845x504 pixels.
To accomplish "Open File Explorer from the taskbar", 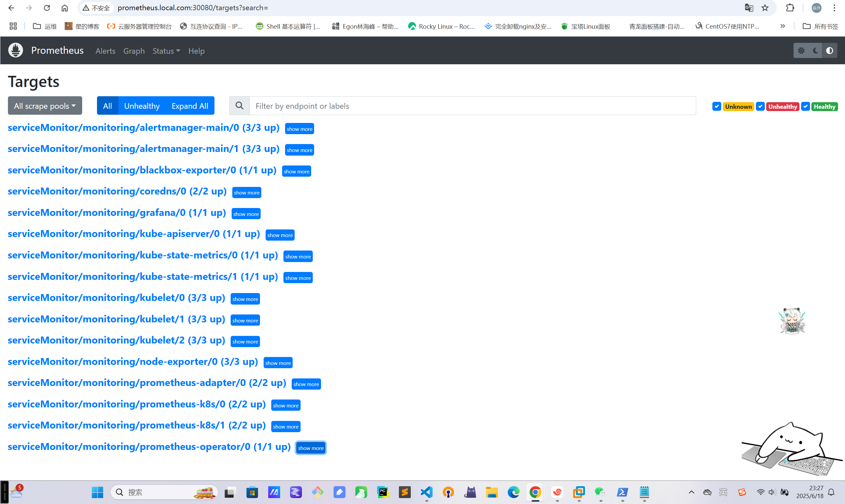I will tap(492, 492).
